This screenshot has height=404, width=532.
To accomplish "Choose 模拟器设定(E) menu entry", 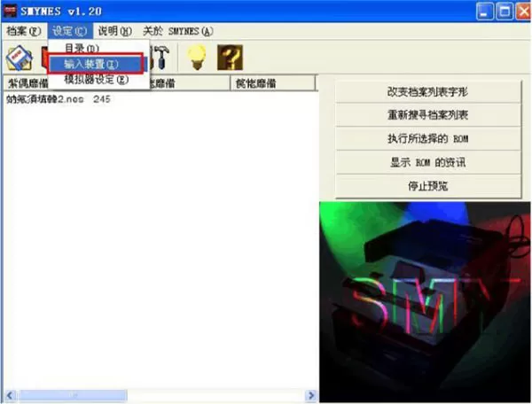I will pos(98,80).
